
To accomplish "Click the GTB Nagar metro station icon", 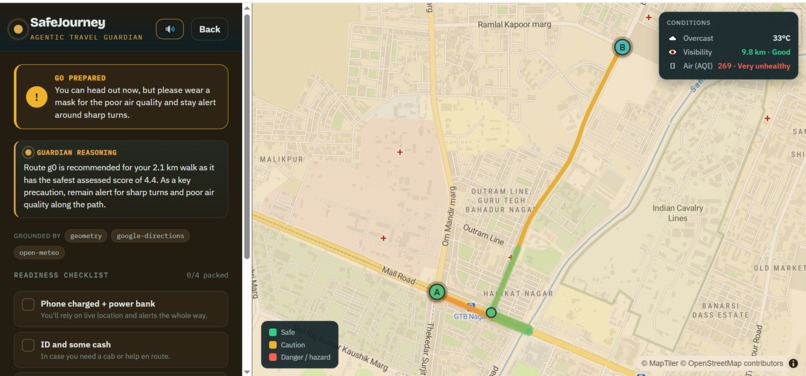I will (470, 307).
